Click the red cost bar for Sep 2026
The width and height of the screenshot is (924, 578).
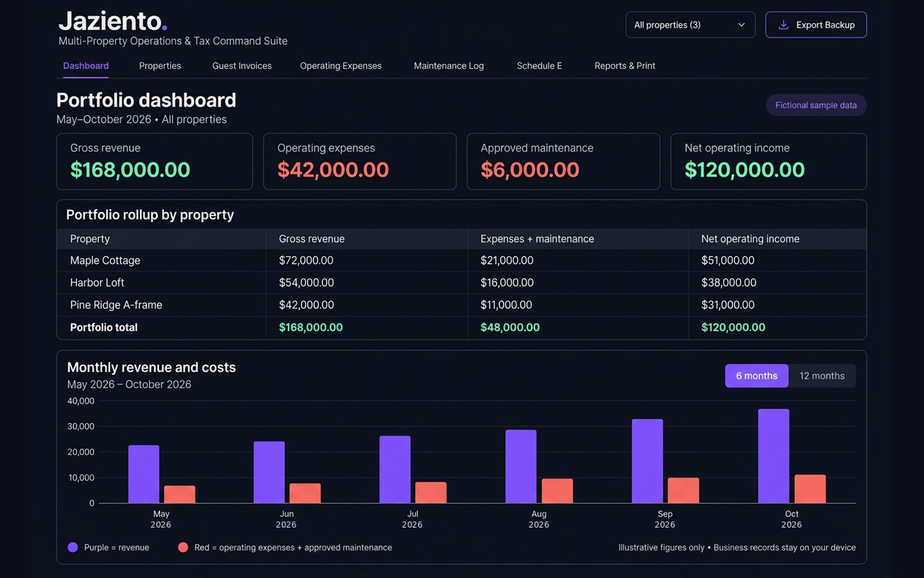tap(683, 490)
